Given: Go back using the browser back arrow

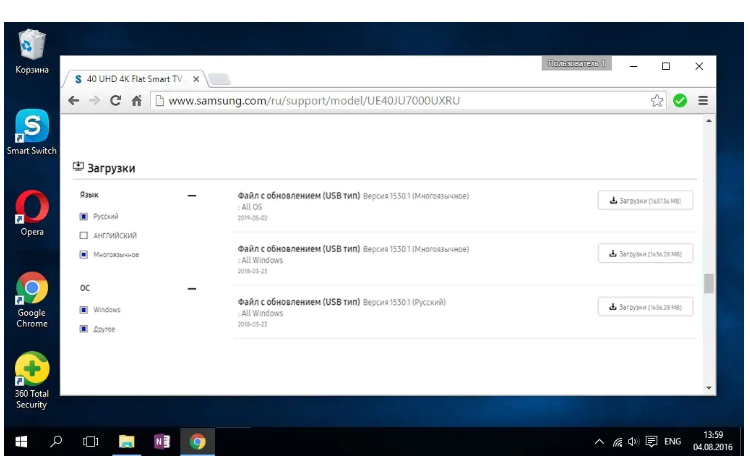Looking at the screenshot, I should 73,101.
